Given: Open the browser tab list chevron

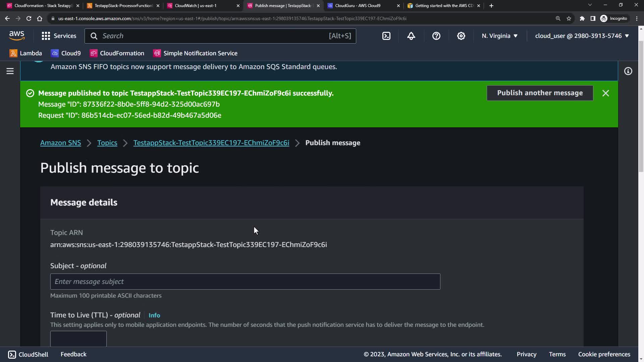Looking at the screenshot, I should (590, 5).
